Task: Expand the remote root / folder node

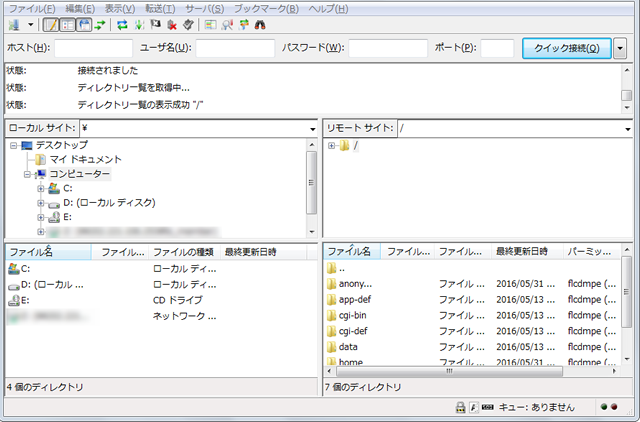Action: click(x=331, y=145)
